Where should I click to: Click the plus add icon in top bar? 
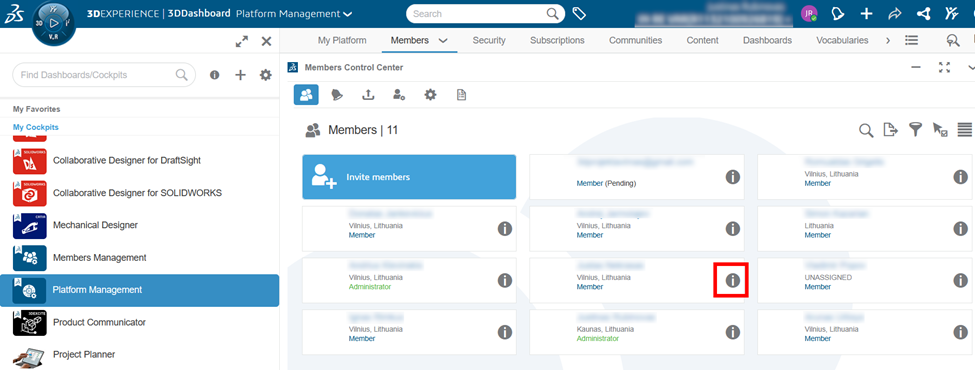(x=866, y=14)
